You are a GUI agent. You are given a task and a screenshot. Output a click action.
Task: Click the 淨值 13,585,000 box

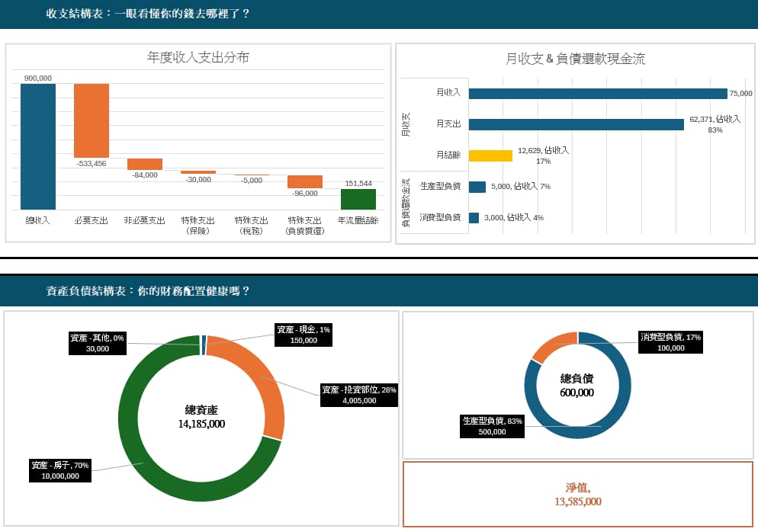(577, 494)
